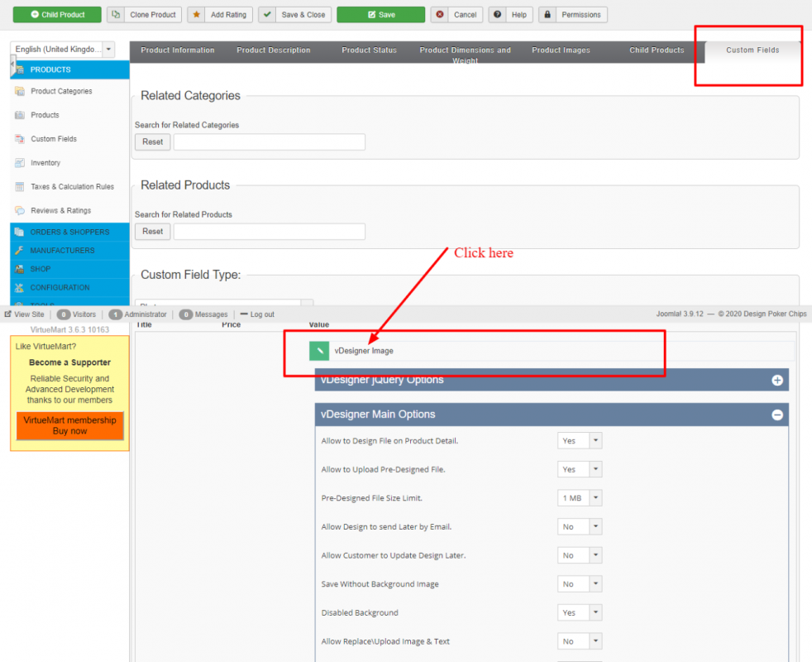Click the red Cancel icon
Image resolution: width=812 pixels, height=662 pixels.
coord(440,15)
